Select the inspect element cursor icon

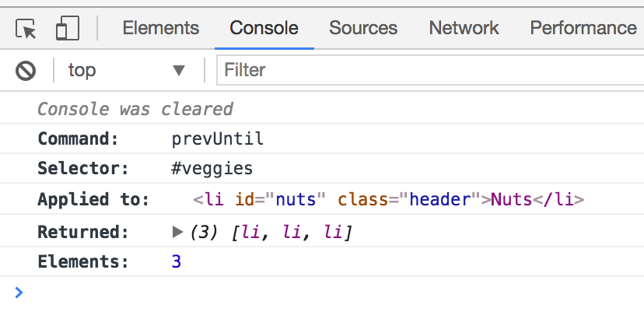click(27, 29)
